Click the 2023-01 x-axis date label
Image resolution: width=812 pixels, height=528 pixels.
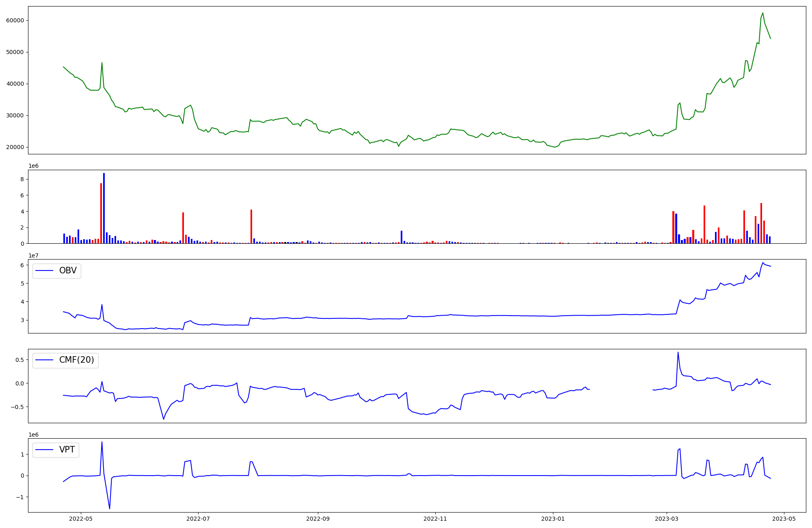553,518
